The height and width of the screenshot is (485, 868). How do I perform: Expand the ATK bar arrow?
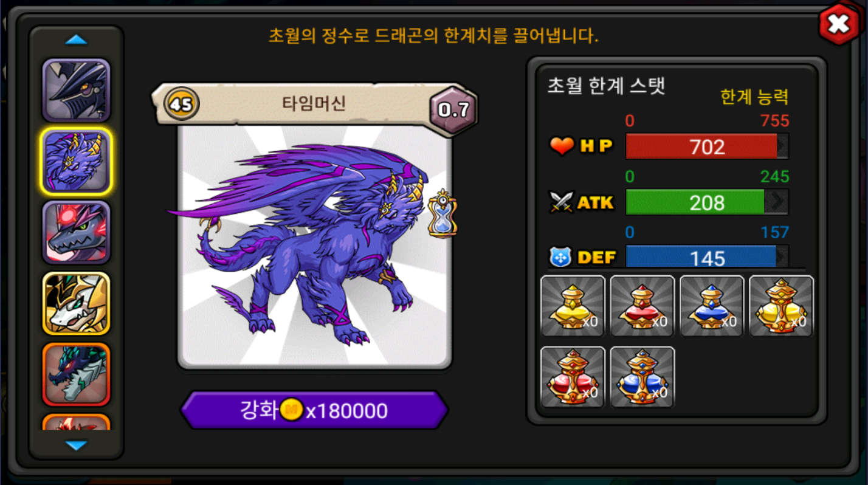[776, 202]
